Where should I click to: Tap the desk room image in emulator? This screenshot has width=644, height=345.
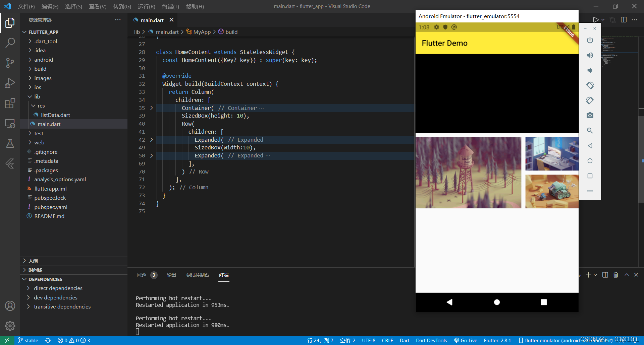tap(552, 154)
